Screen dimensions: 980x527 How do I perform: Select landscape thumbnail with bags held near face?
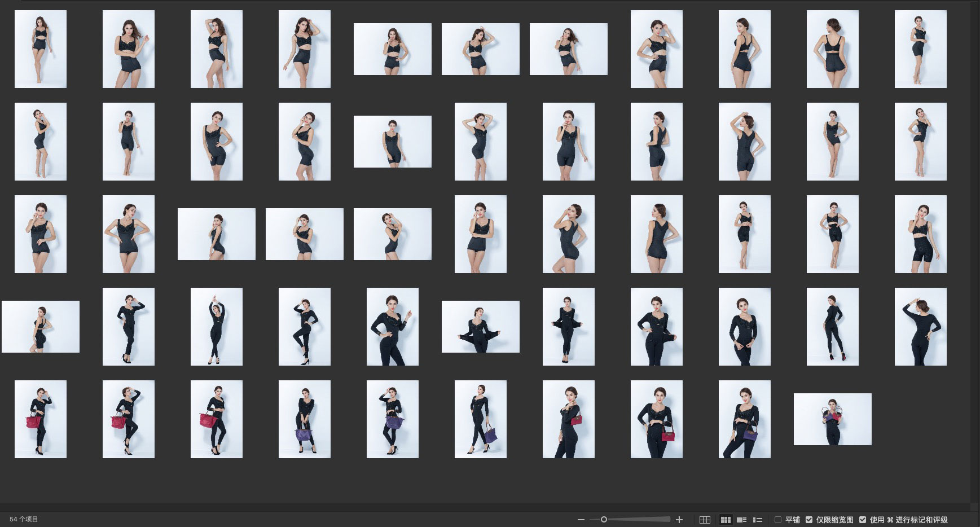click(x=833, y=419)
